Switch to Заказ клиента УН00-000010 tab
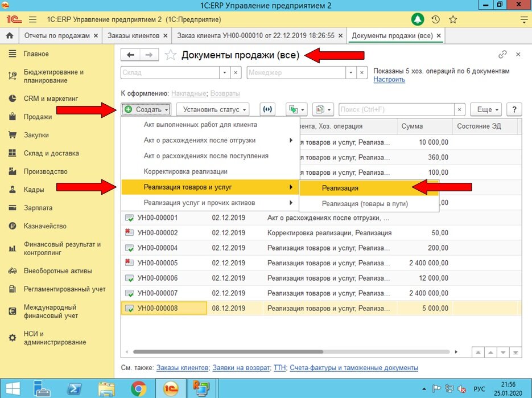The height and width of the screenshot is (398, 532). [255, 35]
